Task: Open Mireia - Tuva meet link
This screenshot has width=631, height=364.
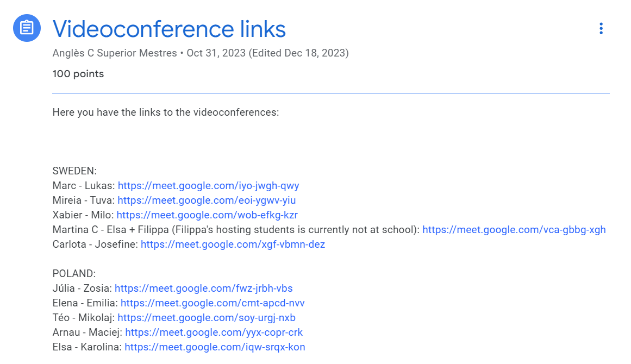Action: tap(207, 200)
